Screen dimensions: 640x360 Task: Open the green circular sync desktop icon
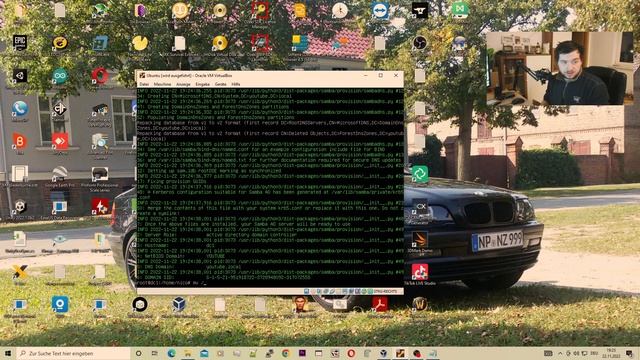pyautogui.click(x=420, y=174)
